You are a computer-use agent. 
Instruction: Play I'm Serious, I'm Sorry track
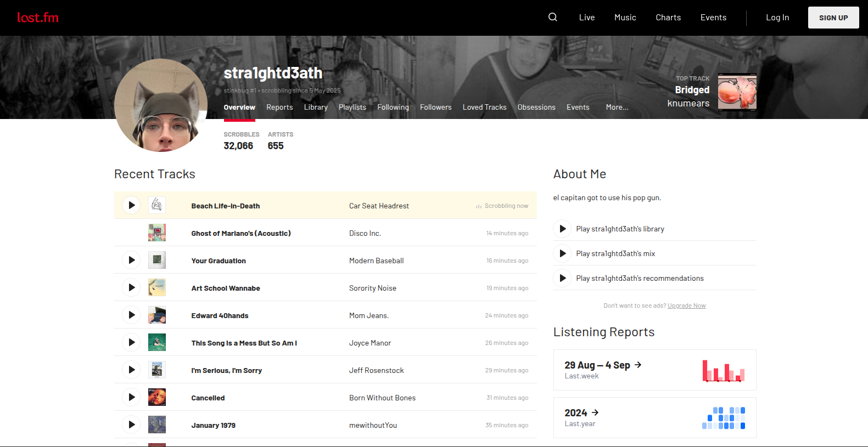[131, 370]
